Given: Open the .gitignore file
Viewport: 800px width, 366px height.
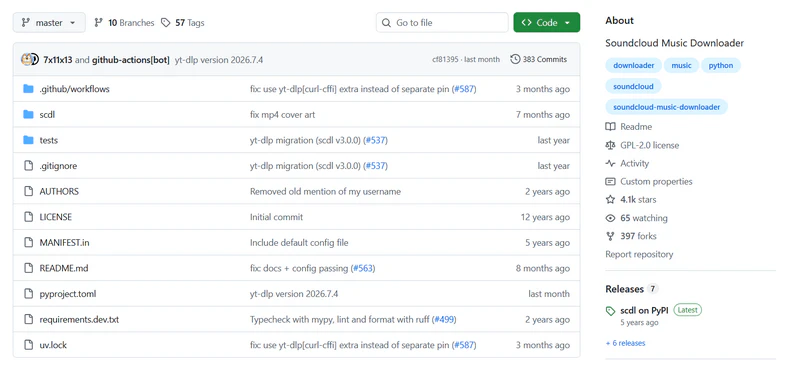Looking at the screenshot, I should pyautogui.click(x=58, y=166).
